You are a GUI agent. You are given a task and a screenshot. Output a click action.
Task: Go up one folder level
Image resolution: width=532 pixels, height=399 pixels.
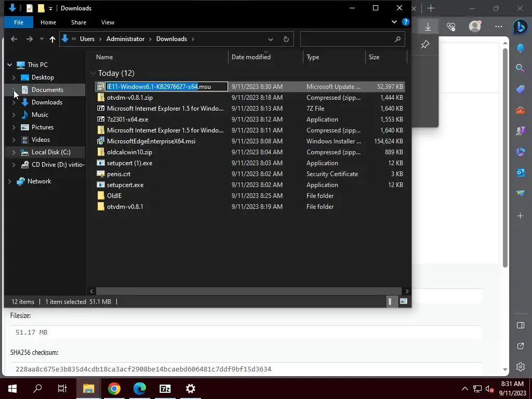52,39
